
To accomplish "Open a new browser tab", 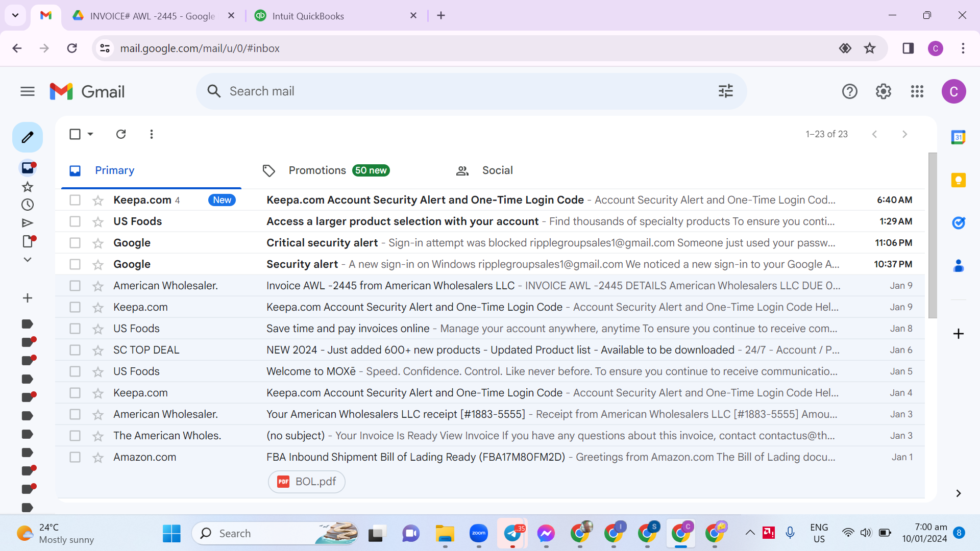I will (441, 16).
